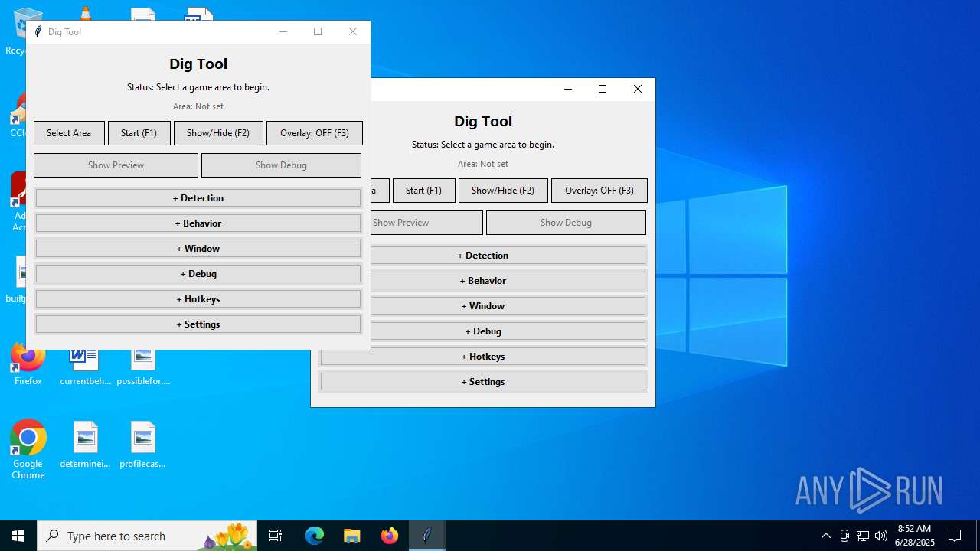
Task: Expand the Window section in the back window
Action: tap(508, 306)
